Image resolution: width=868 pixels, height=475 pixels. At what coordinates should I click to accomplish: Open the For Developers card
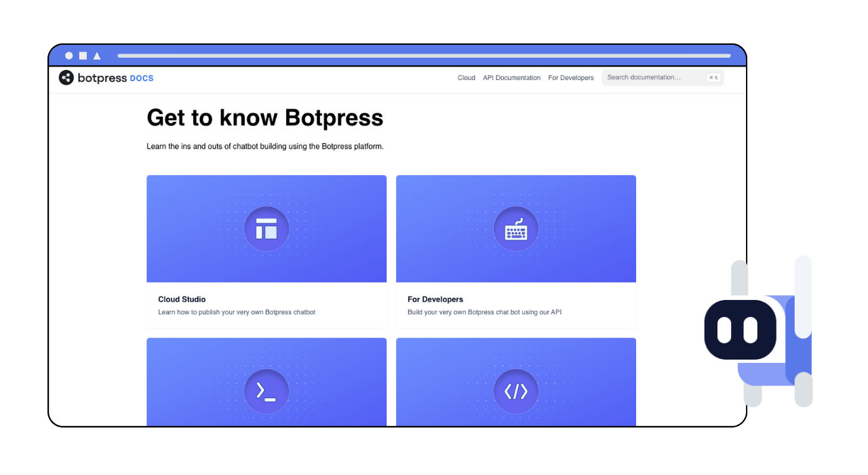pos(516,251)
